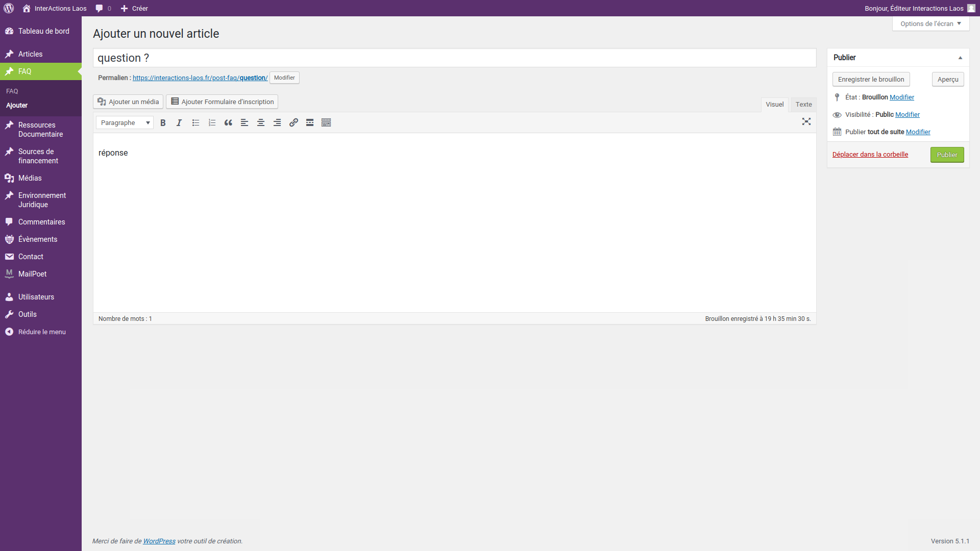Click the article title field
The width and height of the screenshot is (980, 551).
(x=454, y=58)
